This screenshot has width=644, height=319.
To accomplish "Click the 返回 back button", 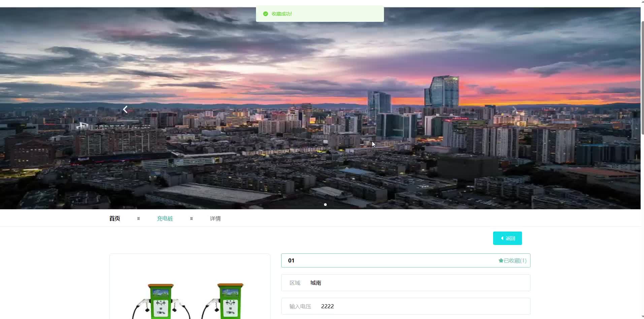I will pyautogui.click(x=508, y=238).
